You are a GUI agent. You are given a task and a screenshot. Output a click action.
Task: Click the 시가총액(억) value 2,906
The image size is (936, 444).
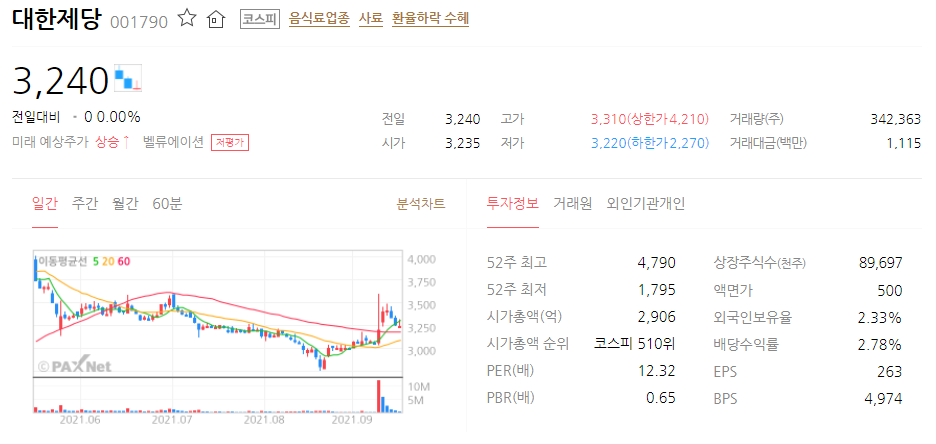657,317
